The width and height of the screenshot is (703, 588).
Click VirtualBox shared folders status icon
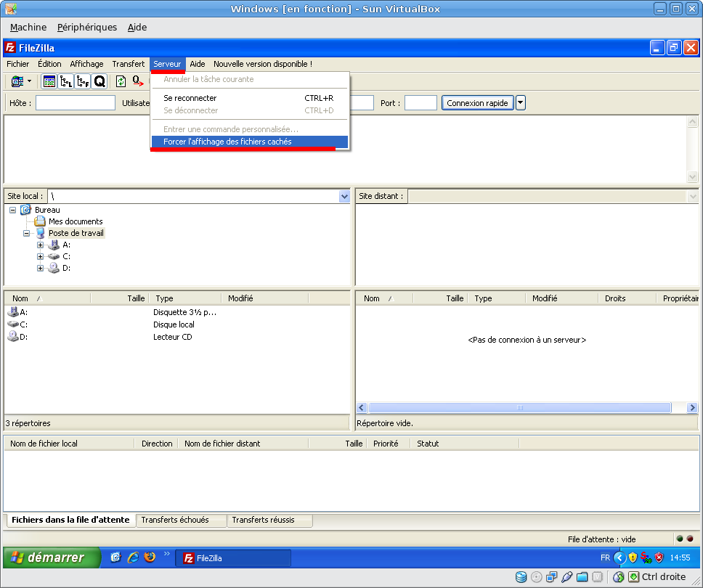coord(582,577)
